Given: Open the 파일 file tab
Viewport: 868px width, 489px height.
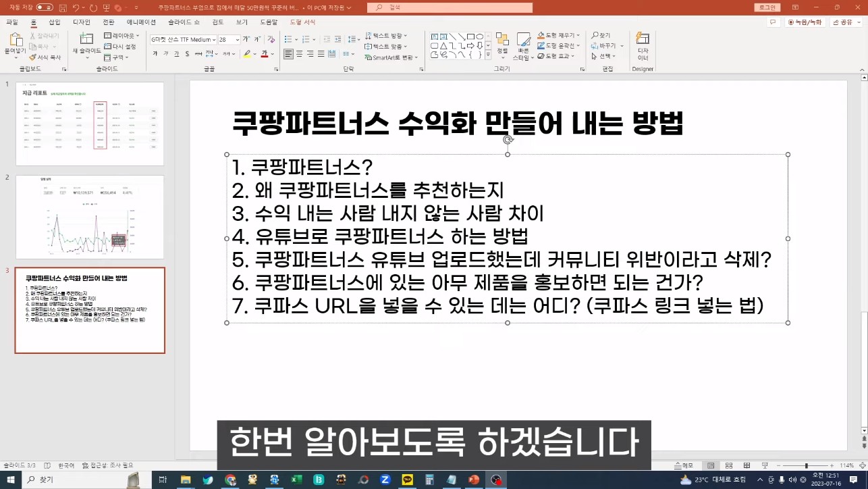Looking at the screenshot, I should click(12, 22).
